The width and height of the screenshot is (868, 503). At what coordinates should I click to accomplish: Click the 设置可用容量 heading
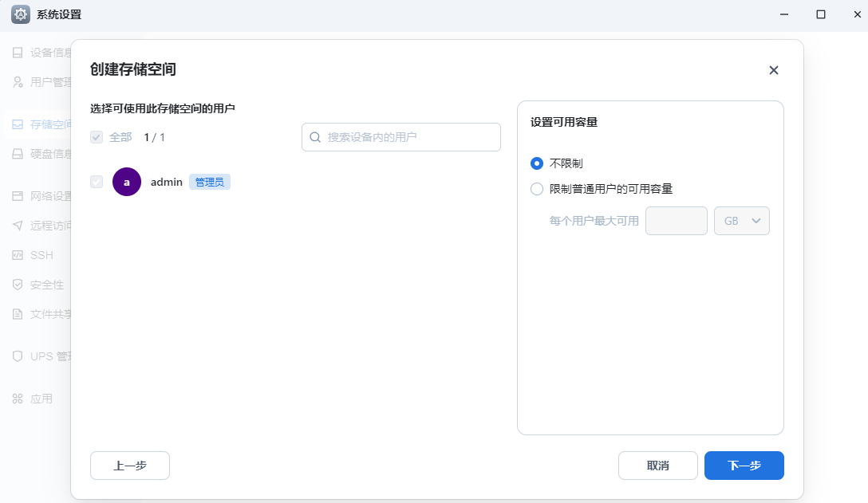564,122
